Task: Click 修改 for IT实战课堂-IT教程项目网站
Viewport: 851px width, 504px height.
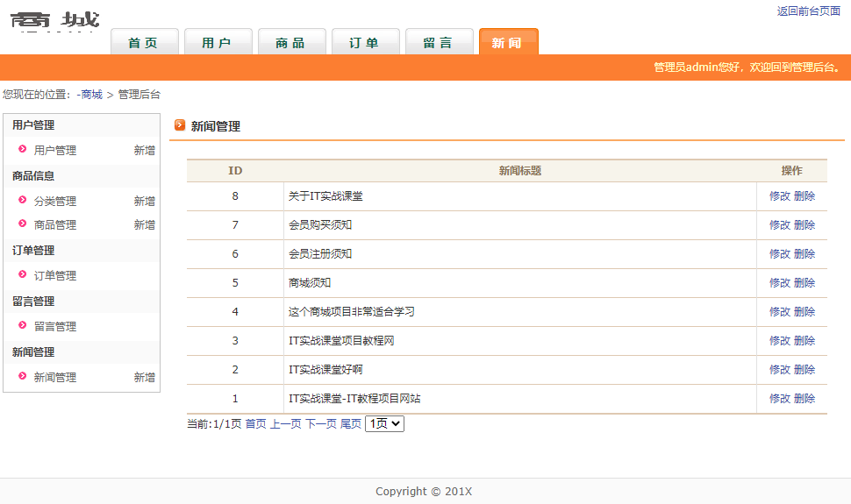Action: click(x=780, y=398)
